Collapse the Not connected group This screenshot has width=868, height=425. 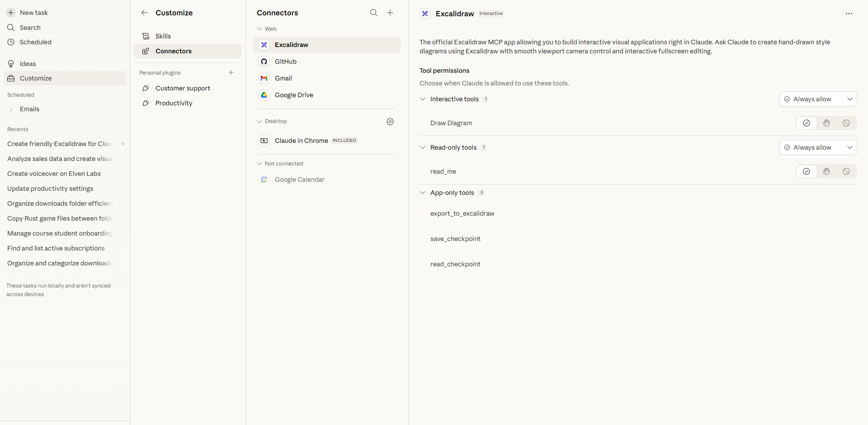click(259, 164)
